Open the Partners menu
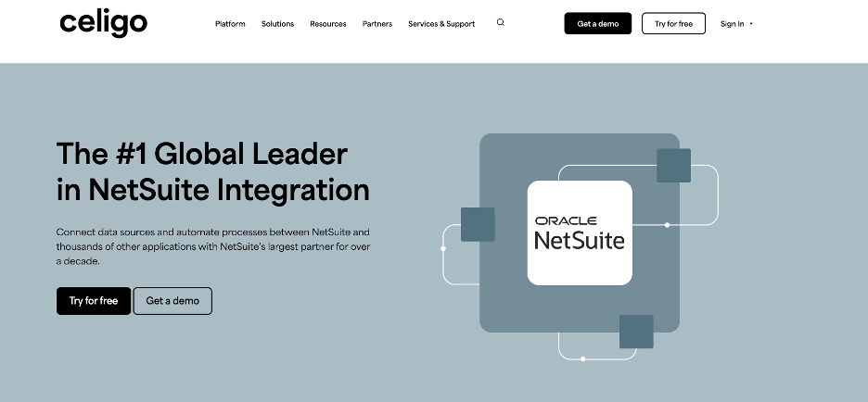The width and height of the screenshot is (868, 402). [377, 24]
